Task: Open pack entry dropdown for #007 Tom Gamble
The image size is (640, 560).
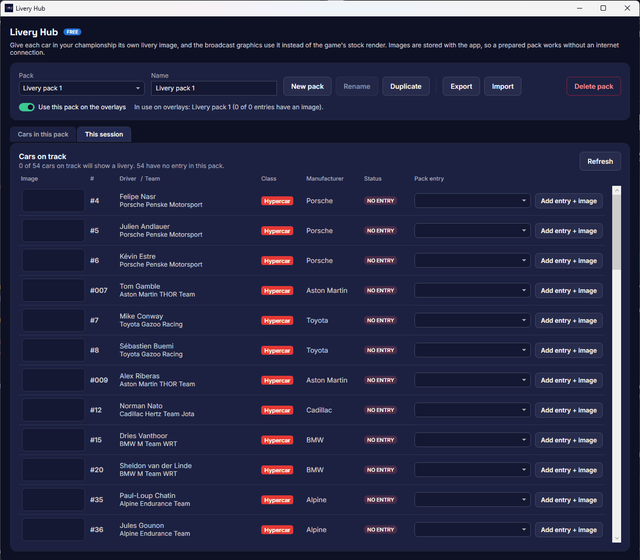Action: pos(472,291)
